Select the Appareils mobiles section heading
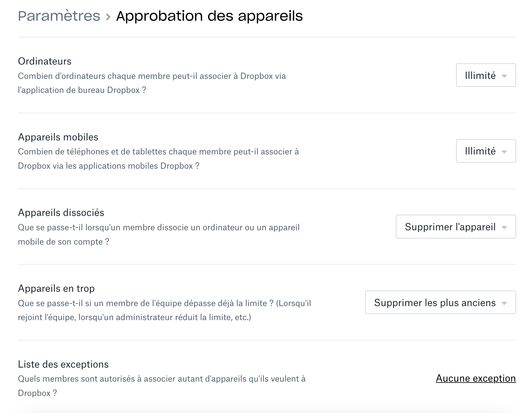Image resolution: width=532 pixels, height=413 pixels. [x=58, y=137]
